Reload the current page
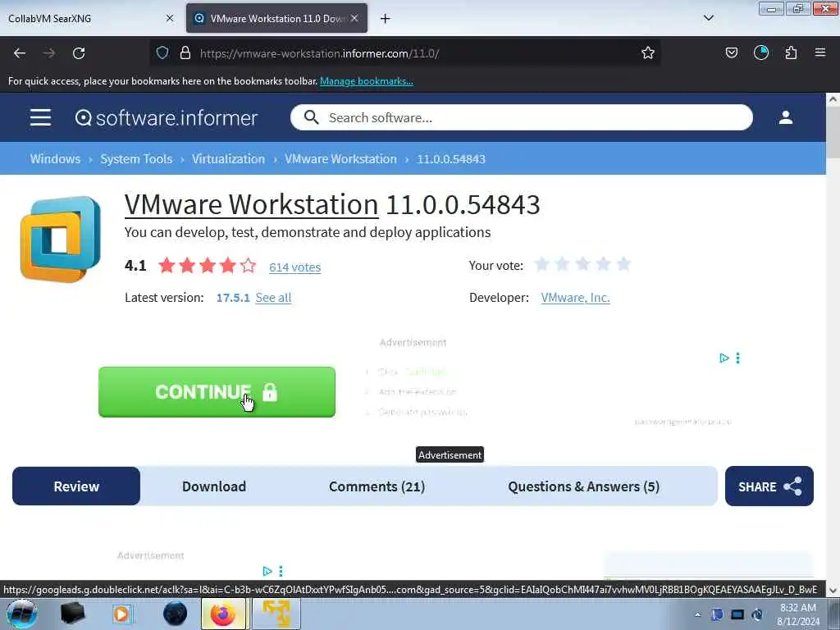Image resolution: width=840 pixels, height=630 pixels. pos(79,53)
